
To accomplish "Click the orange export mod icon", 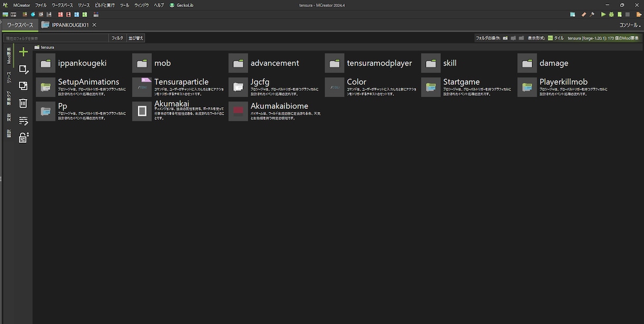I will 639,15.
